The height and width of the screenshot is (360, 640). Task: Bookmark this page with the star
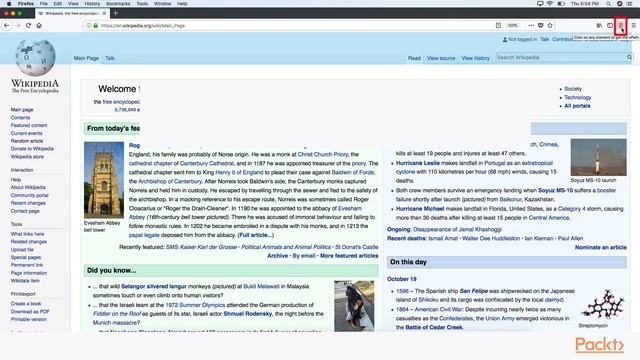550,25
